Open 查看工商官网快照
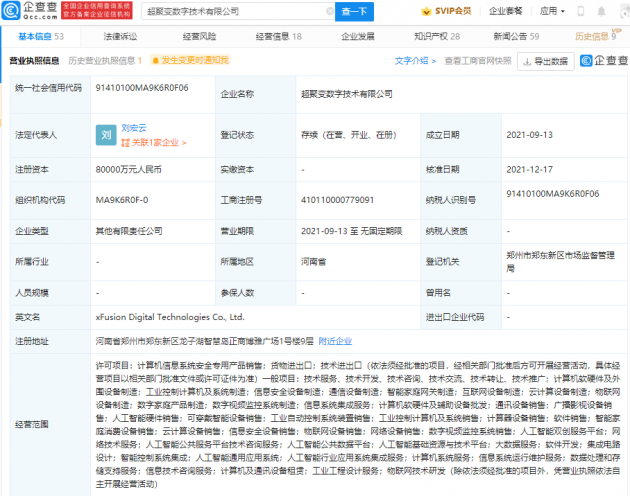Viewport: 630px width, 496px height. [478, 61]
